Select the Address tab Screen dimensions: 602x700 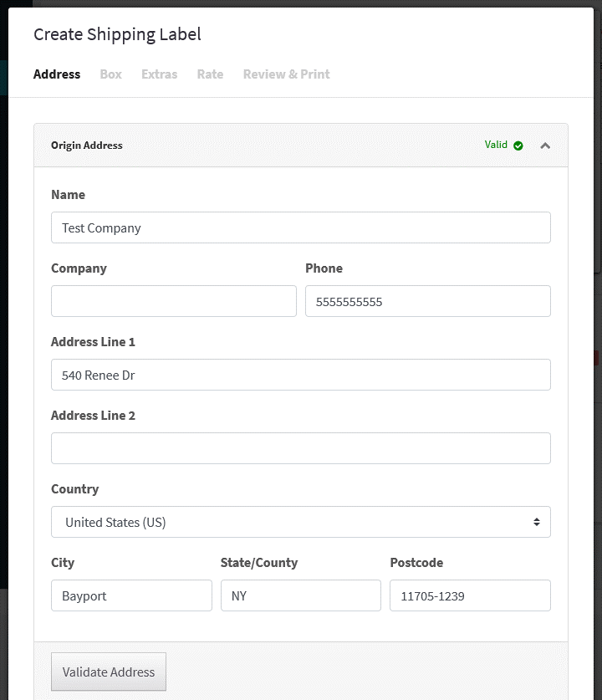[57, 74]
